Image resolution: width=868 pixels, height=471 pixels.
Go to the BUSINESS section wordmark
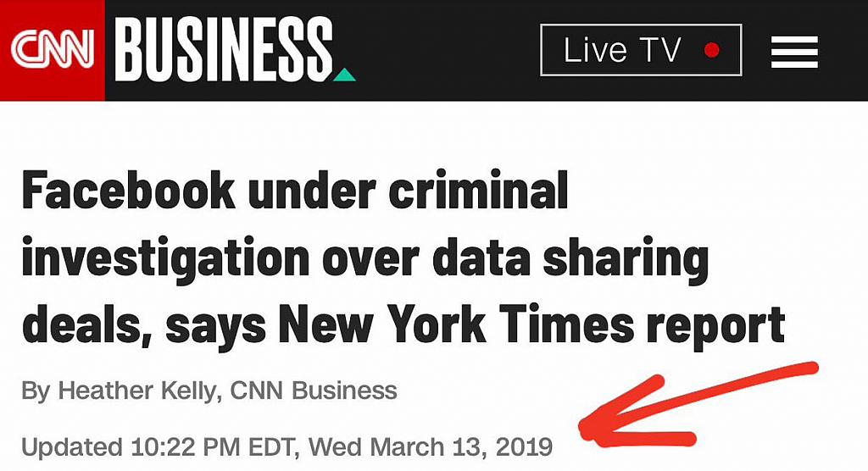click(x=224, y=50)
